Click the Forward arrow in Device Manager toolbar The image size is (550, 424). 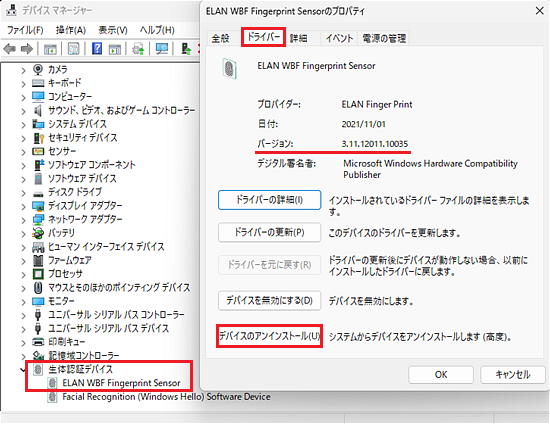pos(27,49)
